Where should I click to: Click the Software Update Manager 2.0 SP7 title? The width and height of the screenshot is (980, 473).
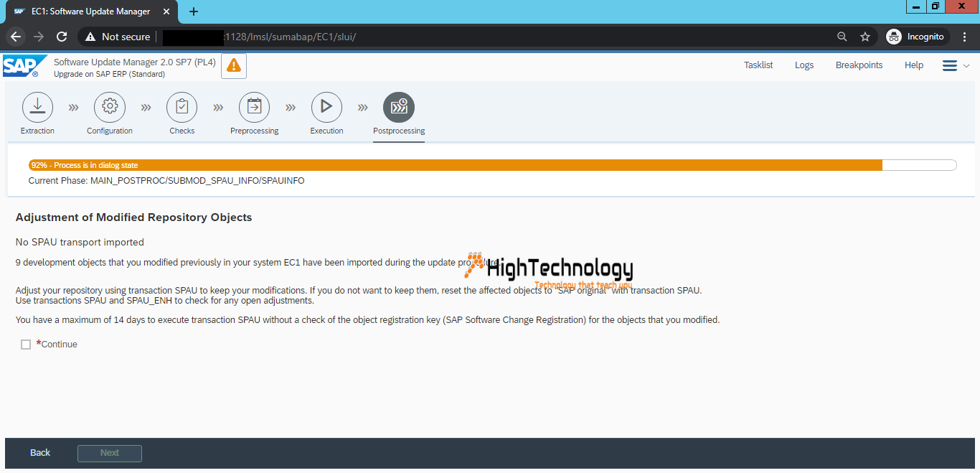click(x=135, y=62)
